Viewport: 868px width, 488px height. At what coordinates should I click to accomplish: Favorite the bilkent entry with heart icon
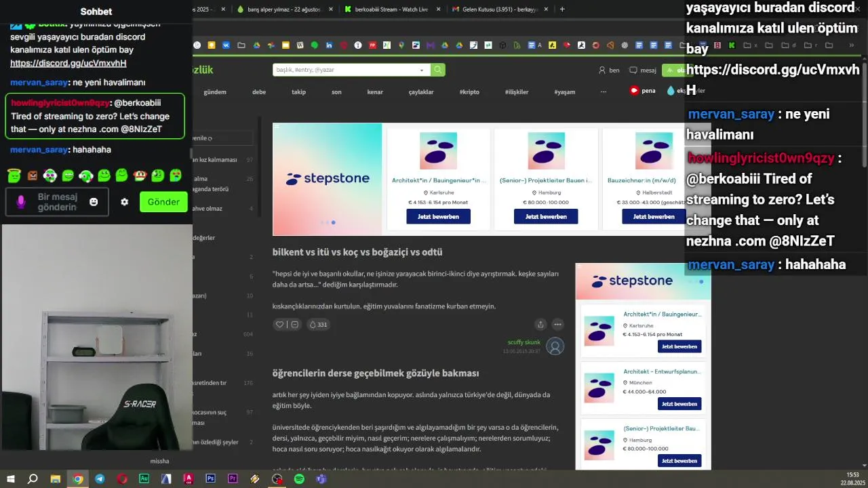279,325
